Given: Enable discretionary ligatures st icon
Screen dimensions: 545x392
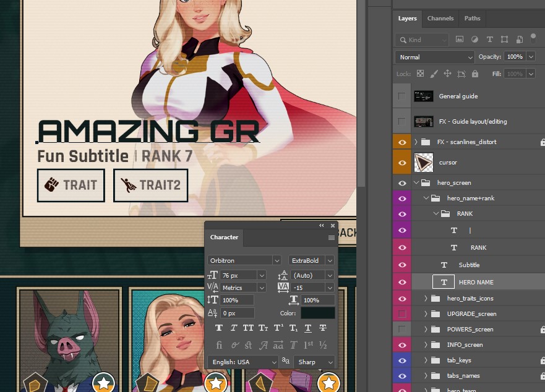Looking at the screenshot, I should (x=248, y=345).
